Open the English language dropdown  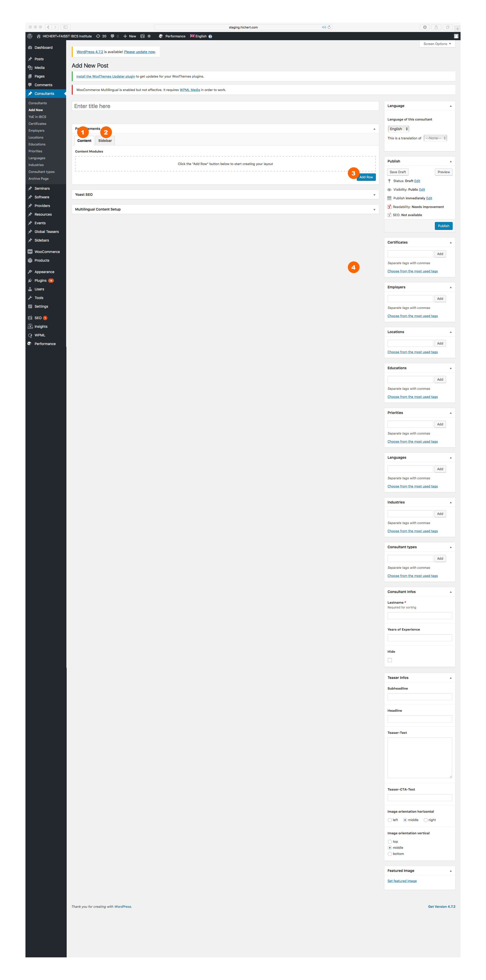coord(398,129)
